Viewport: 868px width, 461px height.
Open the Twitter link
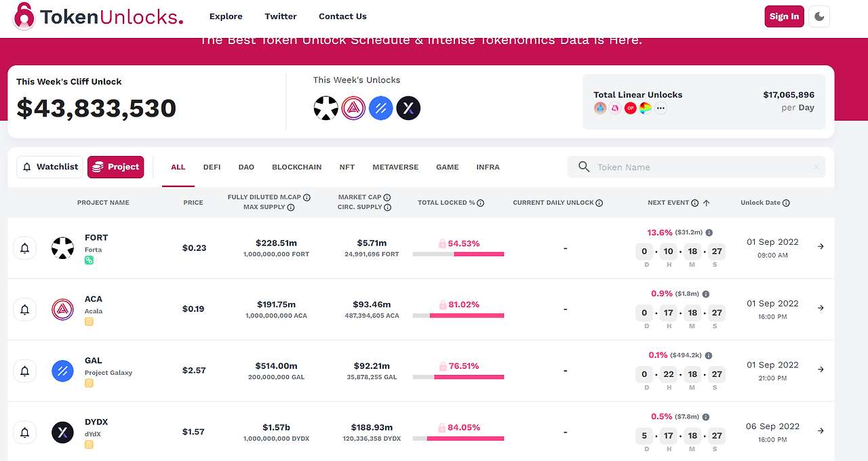pos(281,16)
